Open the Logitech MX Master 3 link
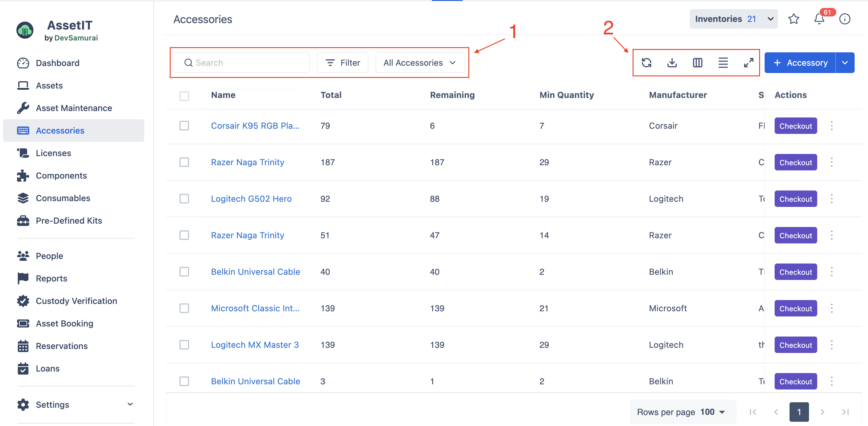The image size is (868, 426). [254, 345]
